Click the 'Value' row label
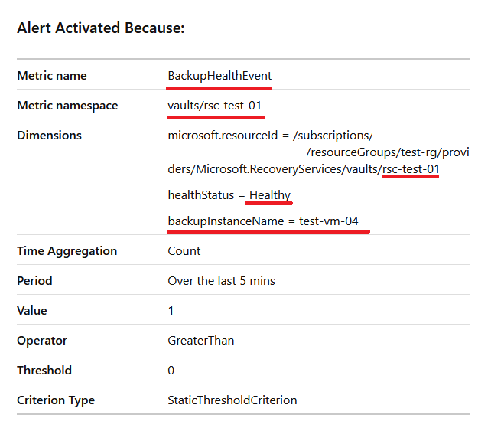 pos(32,311)
